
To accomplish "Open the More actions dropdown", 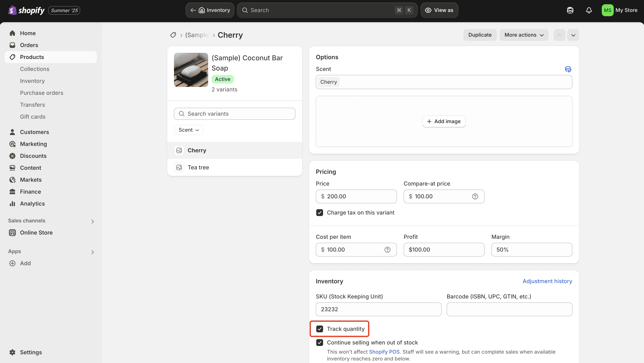I will pyautogui.click(x=524, y=35).
